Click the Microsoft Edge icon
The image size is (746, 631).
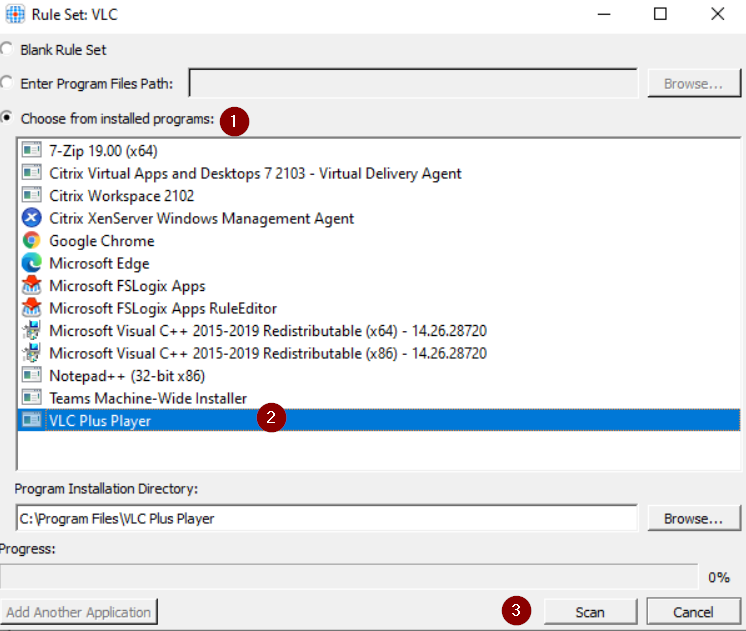(31, 263)
